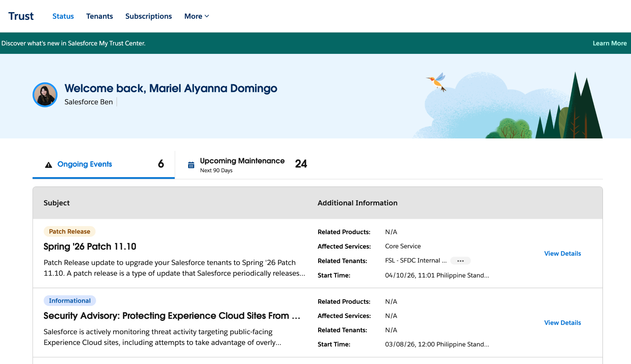Viewport: 631px width, 364px height.
Task: Click the user profile avatar photo
Action: tap(45, 95)
